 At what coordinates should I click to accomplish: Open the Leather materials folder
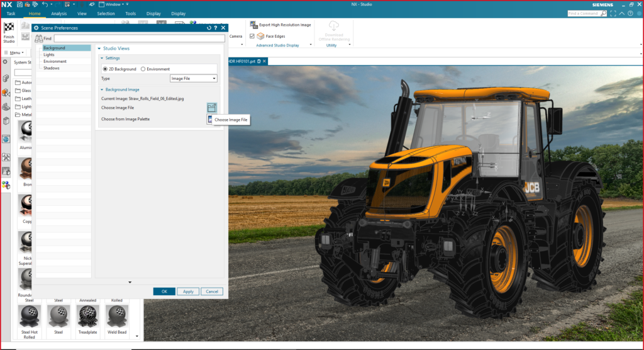(x=23, y=99)
